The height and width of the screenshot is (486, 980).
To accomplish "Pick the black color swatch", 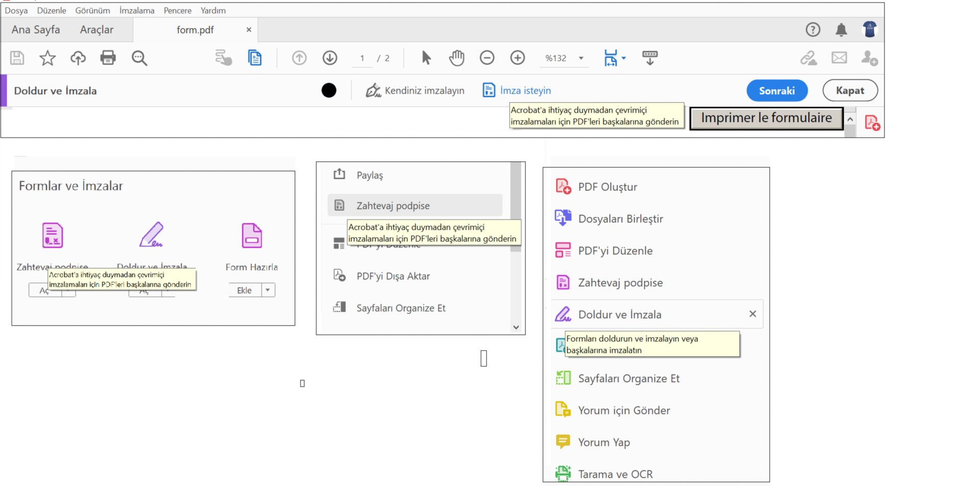I will click(329, 90).
